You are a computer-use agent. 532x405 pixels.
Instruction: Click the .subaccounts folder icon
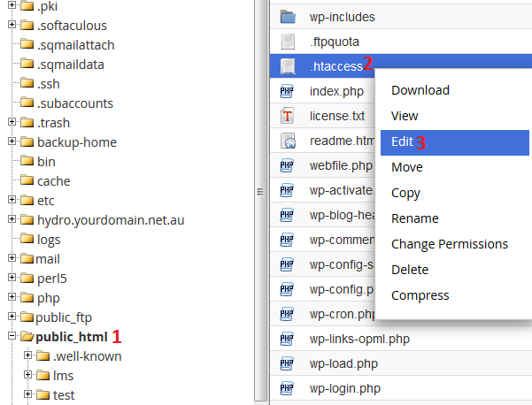click(x=27, y=103)
